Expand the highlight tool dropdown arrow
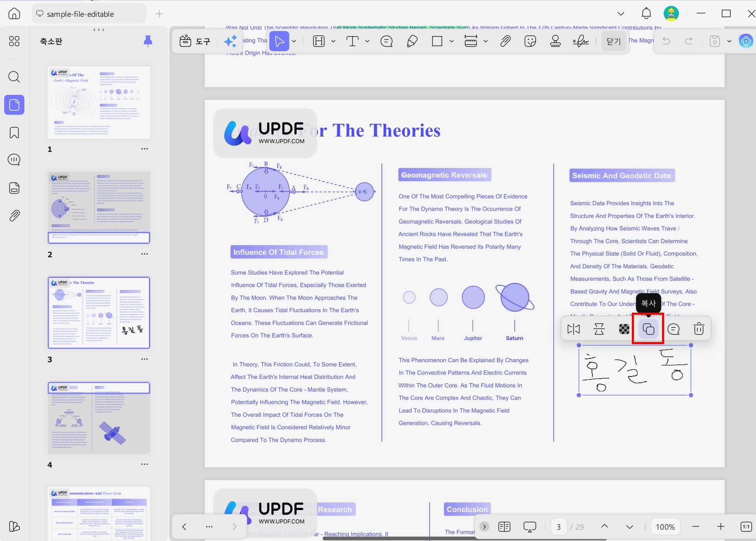Viewport: 756px width, 541px height. click(x=334, y=41)
